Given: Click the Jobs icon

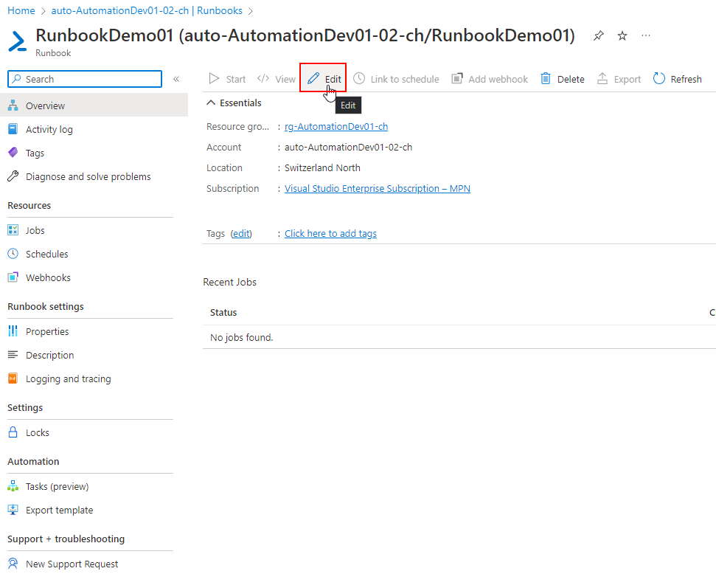Looking at the screenshot, I should 13,229.
